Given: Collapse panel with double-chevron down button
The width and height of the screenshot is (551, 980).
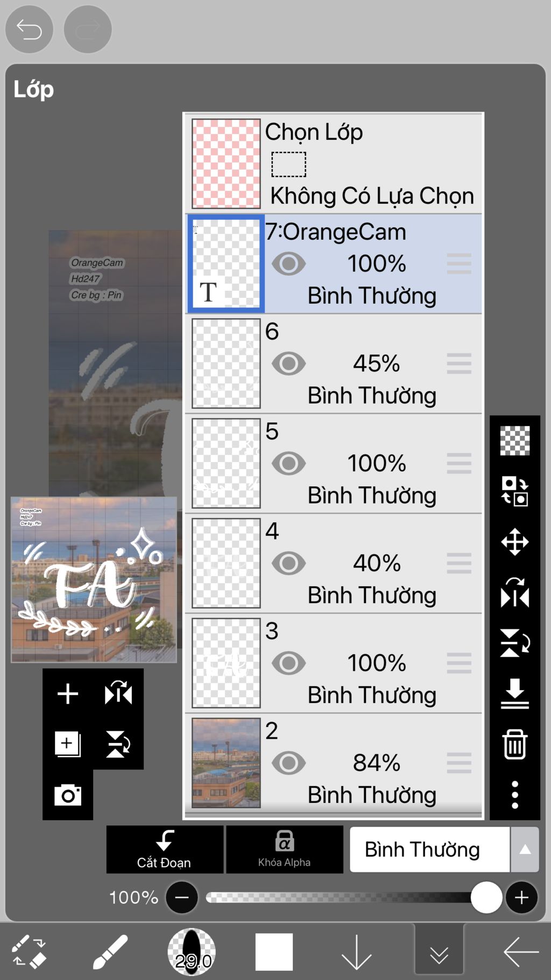Looking at the screenshot, I should point(439,952).
